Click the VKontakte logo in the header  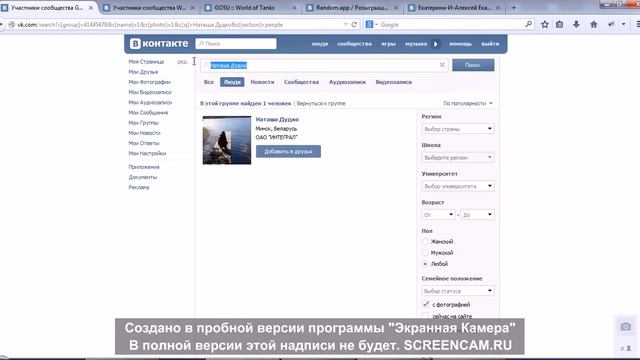[x=159, y=43]
